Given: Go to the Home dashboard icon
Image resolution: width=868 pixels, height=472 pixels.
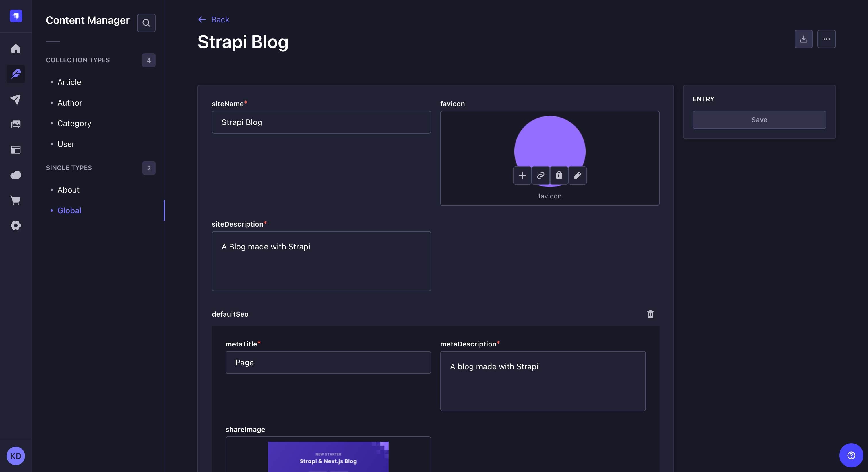Looking at the screenshot, I should click(15, 49).
